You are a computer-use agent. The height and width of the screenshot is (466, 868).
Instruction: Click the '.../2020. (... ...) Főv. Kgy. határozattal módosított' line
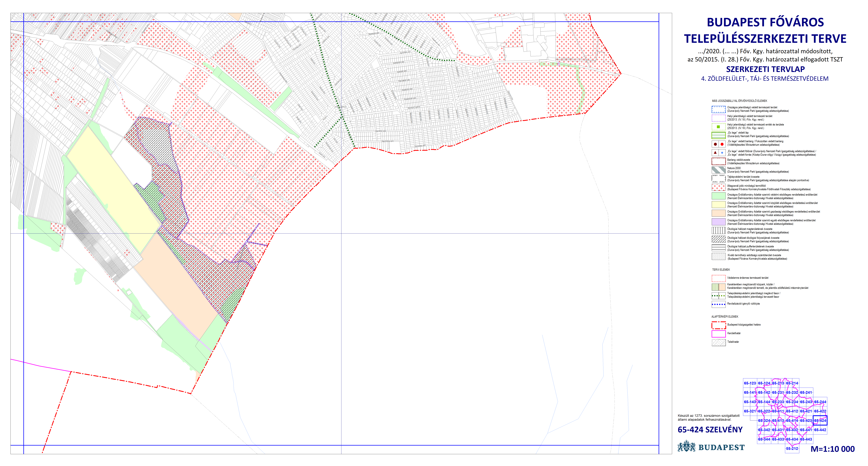(765, 51)
